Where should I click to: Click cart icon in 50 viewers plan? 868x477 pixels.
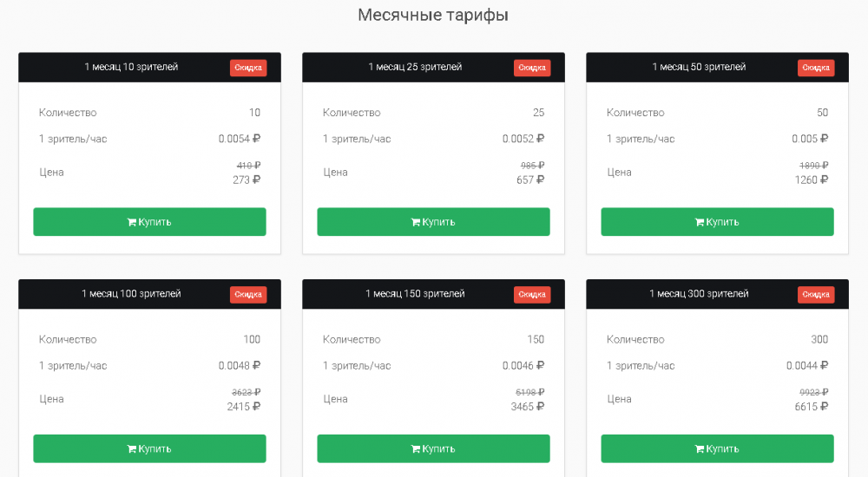(700, 222)
